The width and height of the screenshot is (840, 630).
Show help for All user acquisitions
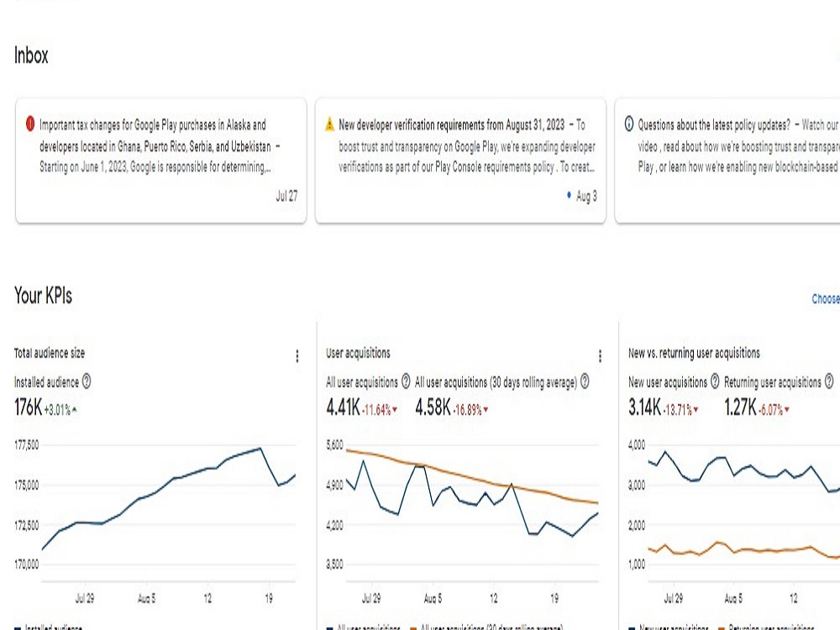pos(406,381)
